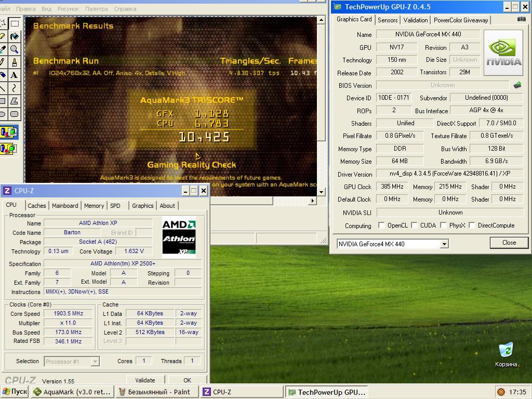This screenshot has height=399, width=532.
Task: Select the rectangular Select tool in Paint
Action: [14, 24]
